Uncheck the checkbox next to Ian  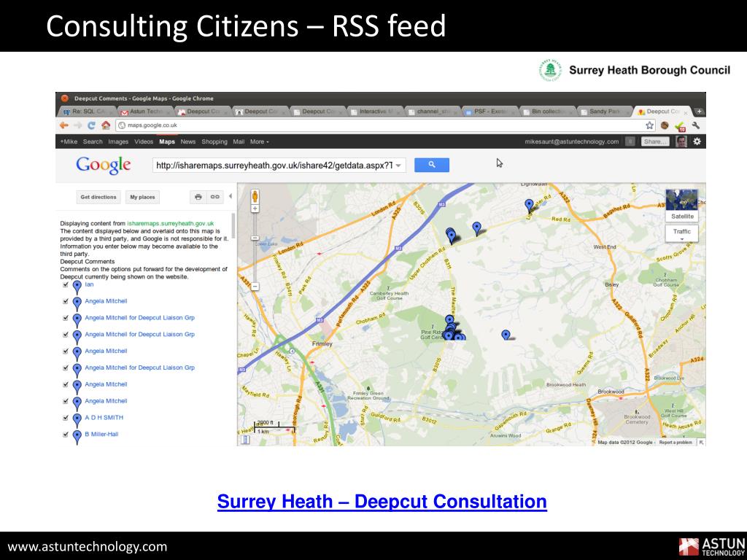point(65,285)
